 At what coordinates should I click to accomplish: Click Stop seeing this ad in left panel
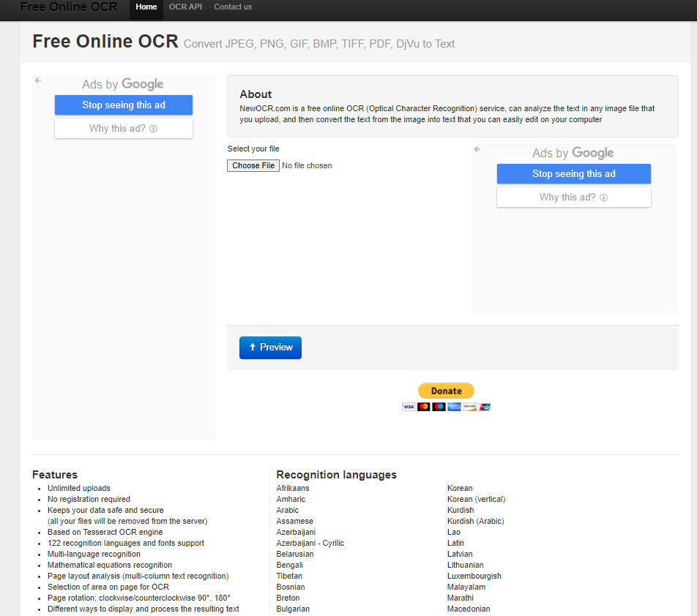124,105
